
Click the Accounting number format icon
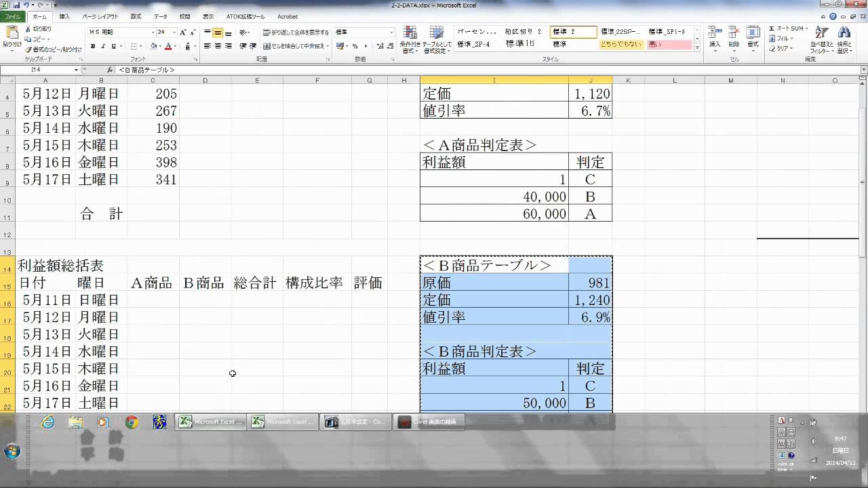(340, 46)
